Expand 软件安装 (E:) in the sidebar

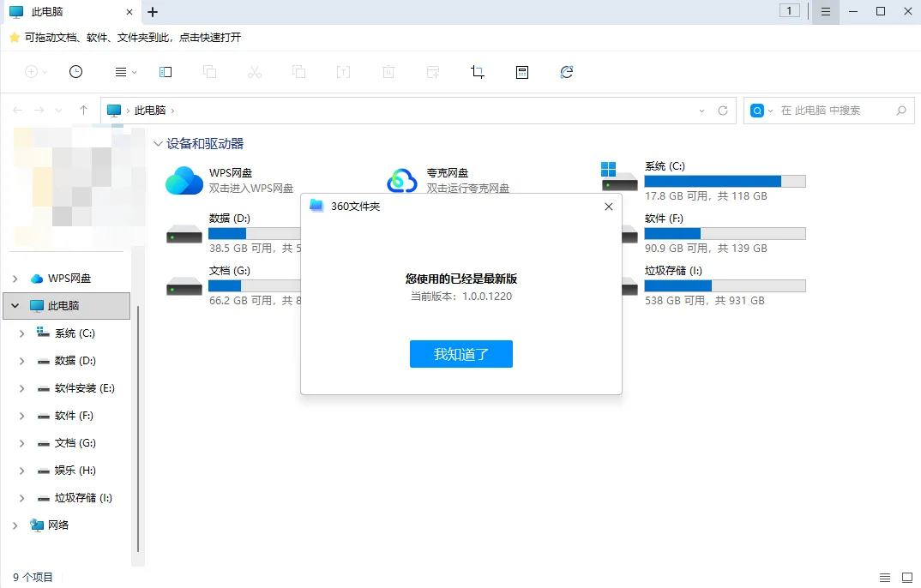point(21,388)
